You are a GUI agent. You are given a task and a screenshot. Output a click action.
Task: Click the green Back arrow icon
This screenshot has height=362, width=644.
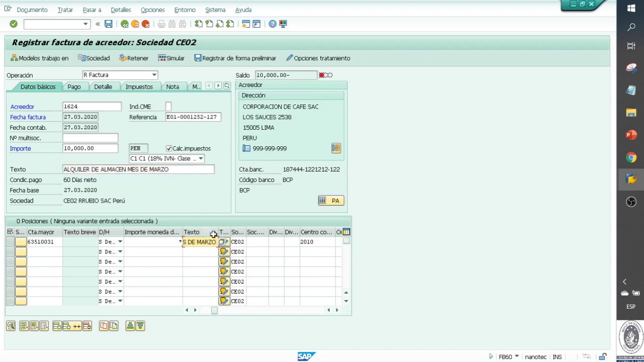pos(124,24)
